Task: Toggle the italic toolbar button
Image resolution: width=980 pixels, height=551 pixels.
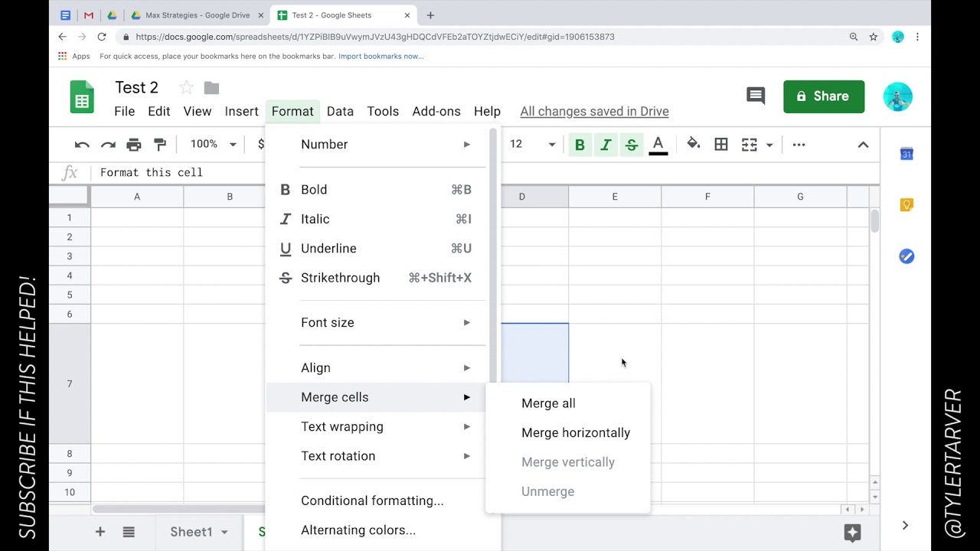Action: pyautogui.click(x=606, y=145)
